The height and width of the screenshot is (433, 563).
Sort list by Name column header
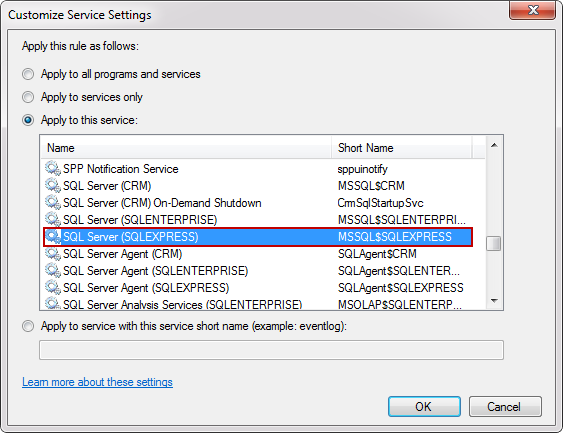point(186,148)
